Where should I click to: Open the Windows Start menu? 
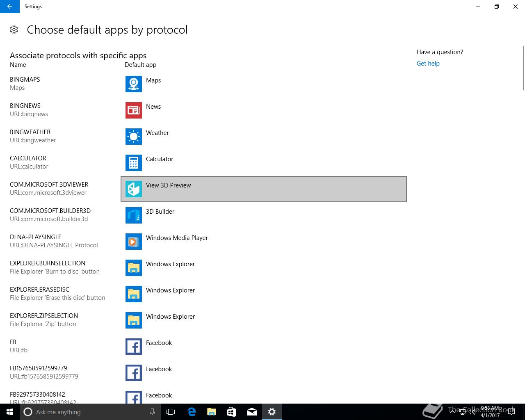pos(10,412)
